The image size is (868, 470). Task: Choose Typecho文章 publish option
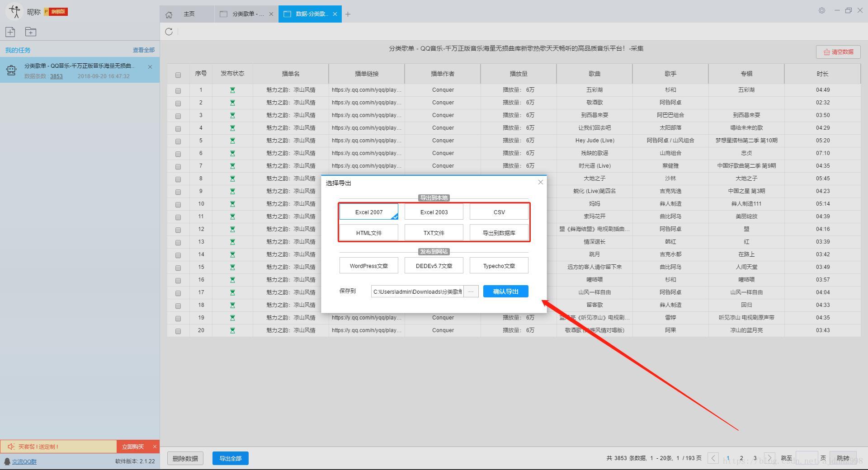point(499,266)
